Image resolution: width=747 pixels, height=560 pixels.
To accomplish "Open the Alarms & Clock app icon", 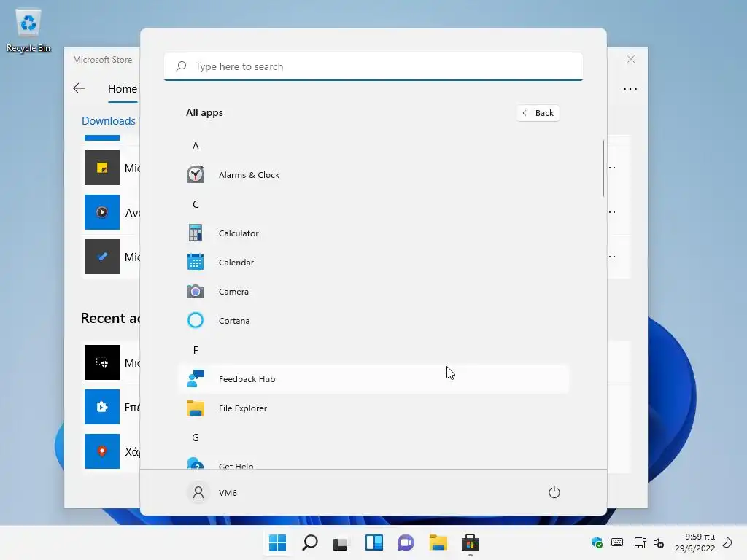I will pyautogui.click(x=196, y=174).
